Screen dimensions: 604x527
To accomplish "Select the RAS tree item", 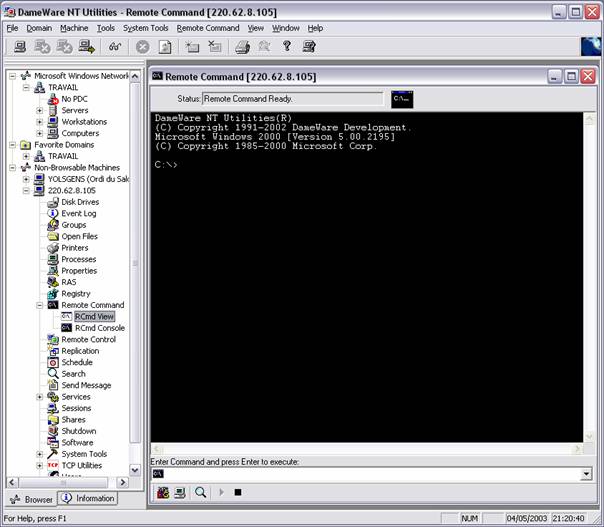I will pyautogui.click(x=69, y=282).
